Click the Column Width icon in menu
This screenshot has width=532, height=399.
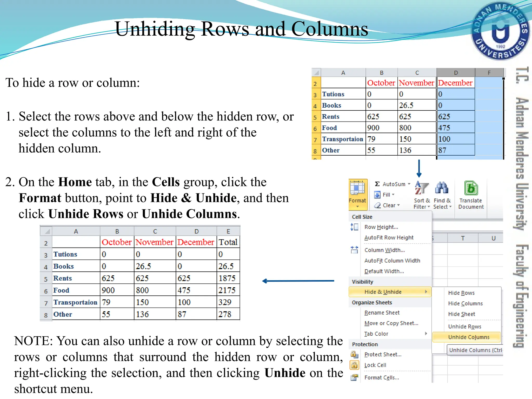click(x=354, y=250)
